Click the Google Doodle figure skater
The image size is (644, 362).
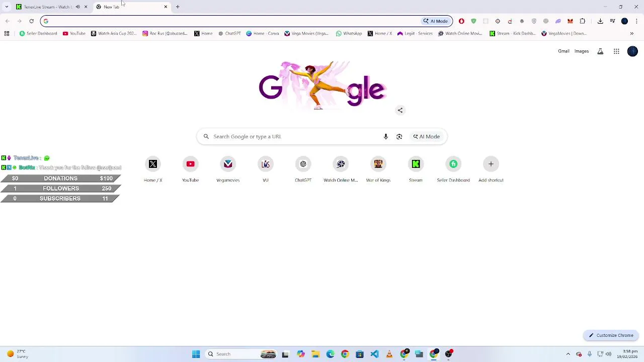318,85
